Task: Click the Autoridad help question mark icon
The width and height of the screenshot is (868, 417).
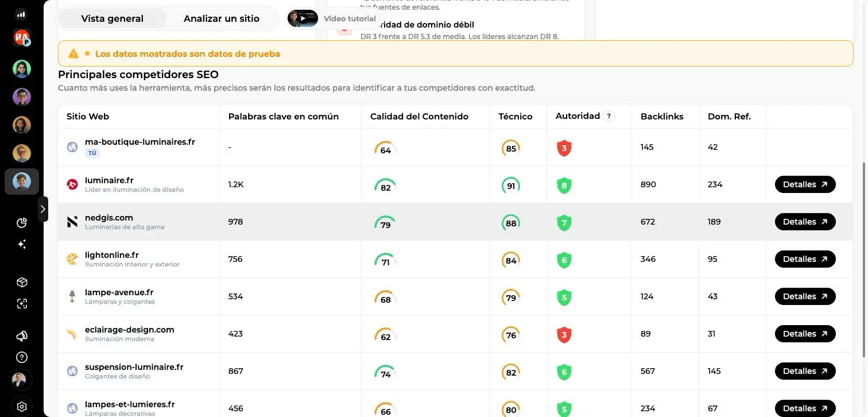Action: pyautogui.click(x=609, y=116)
